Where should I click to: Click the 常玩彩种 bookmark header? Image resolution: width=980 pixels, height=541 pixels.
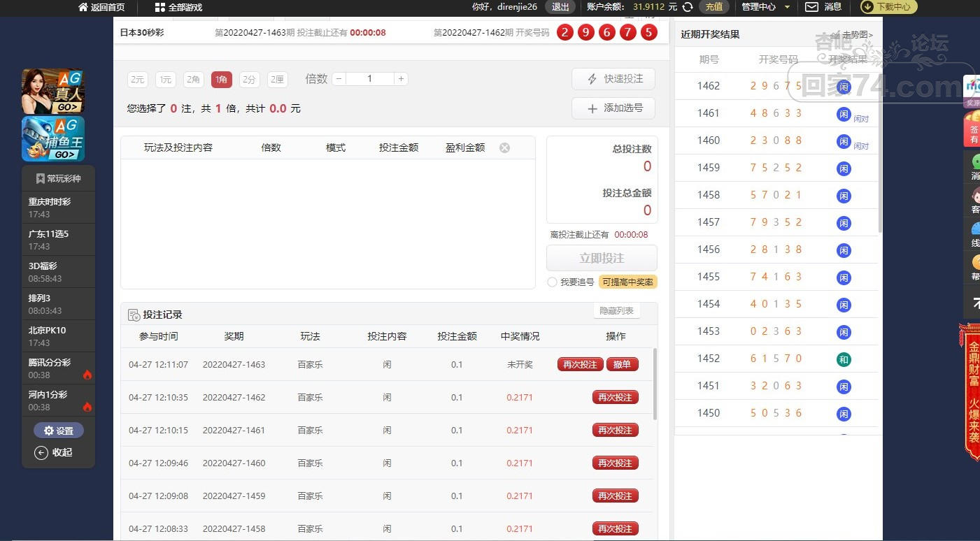click(x=59, y=179)
